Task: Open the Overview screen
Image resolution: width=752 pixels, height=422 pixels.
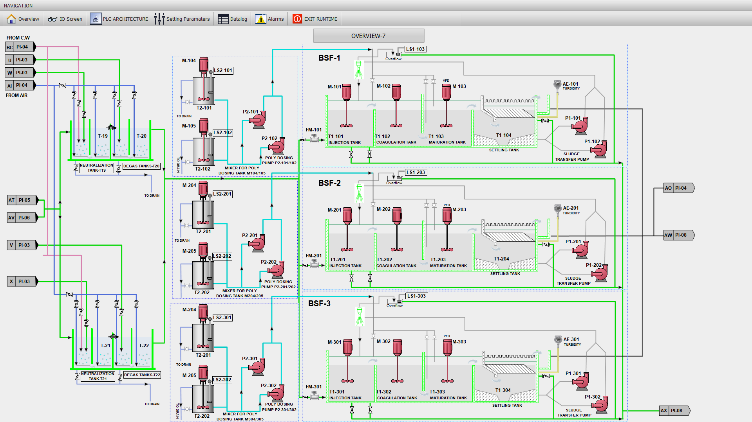Action: [23, 19]
